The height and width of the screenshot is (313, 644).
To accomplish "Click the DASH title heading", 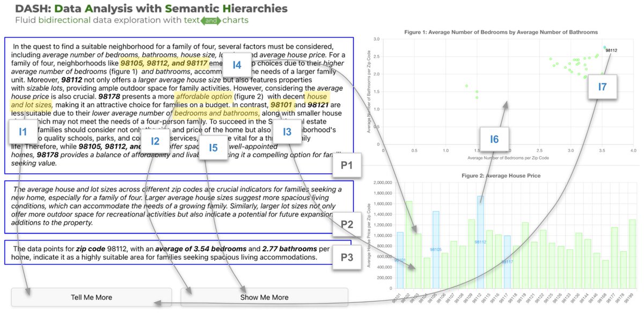I will (151, 9).
